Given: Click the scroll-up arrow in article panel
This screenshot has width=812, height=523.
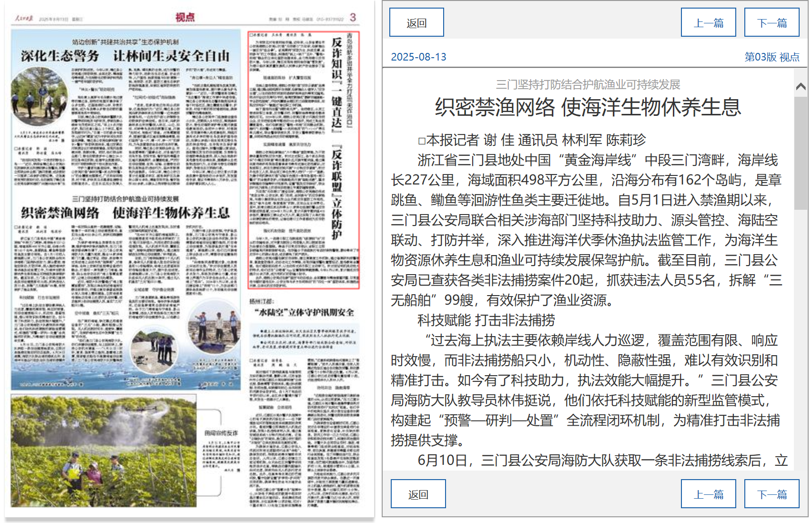Looking at the screenshot, I should click(x=801, y=87).
